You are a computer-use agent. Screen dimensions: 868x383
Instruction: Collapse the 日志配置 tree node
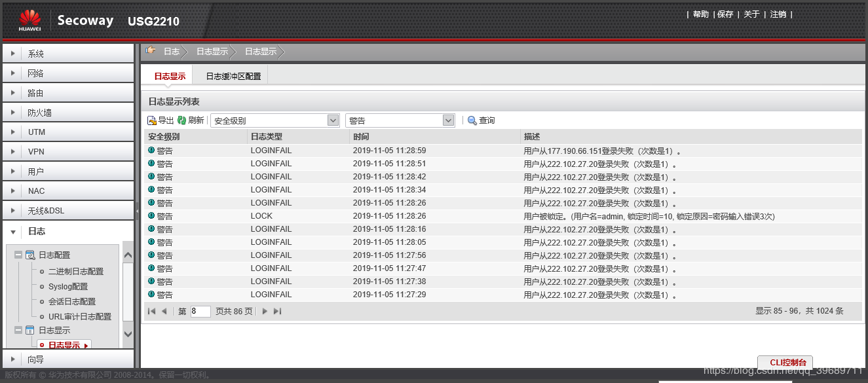[x=18, y=255]
